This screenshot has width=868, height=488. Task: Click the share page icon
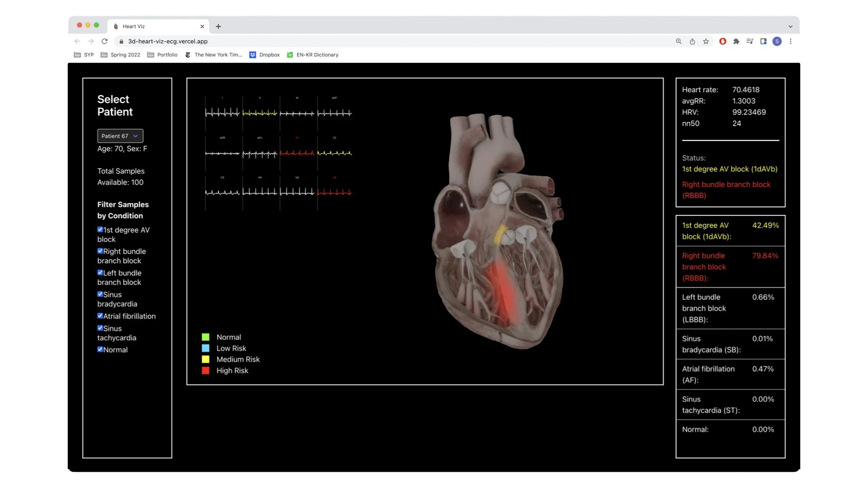click(x=692, y=41)
